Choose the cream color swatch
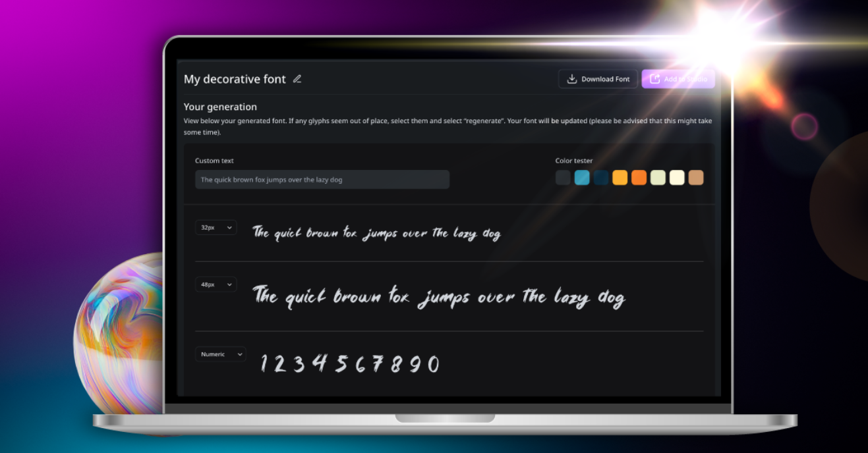 coord(677,178)
